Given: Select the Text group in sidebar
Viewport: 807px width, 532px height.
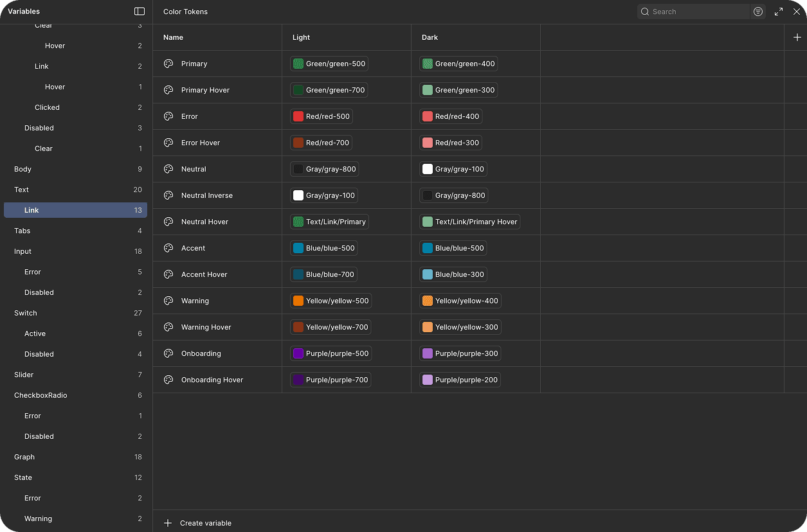Looking at the screenshot, I should [76, 190].
